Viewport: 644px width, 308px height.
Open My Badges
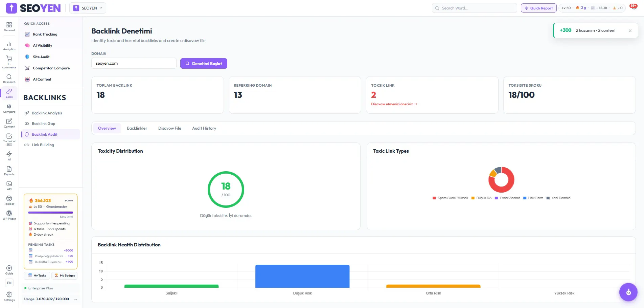point(65,276)
